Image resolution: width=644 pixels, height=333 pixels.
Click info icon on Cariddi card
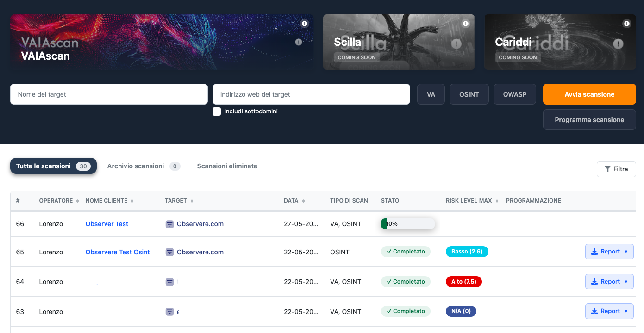(x=626, y=24)
